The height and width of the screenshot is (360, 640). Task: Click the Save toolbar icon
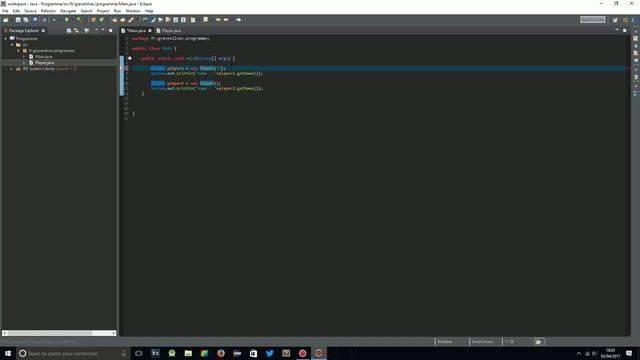[x=18, y=20]
